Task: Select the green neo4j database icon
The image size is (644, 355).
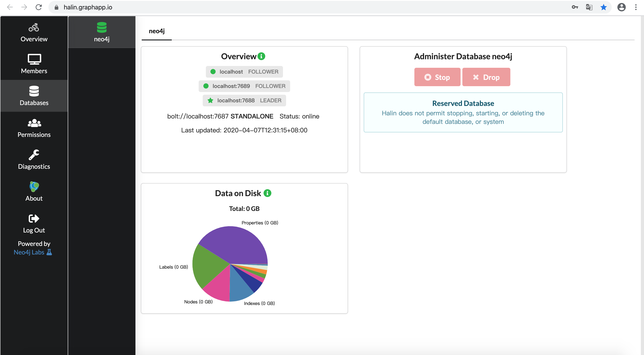Action: click(102, 27)
